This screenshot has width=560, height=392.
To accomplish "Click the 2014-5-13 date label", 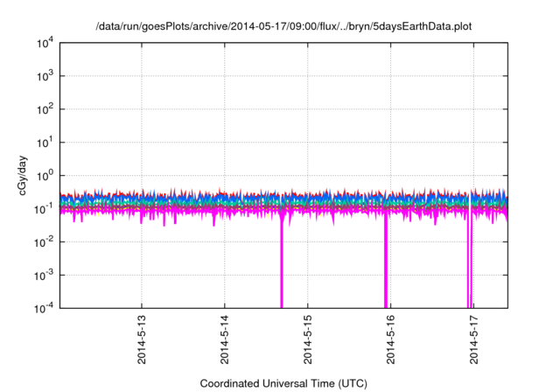I will tap(142, 339).
